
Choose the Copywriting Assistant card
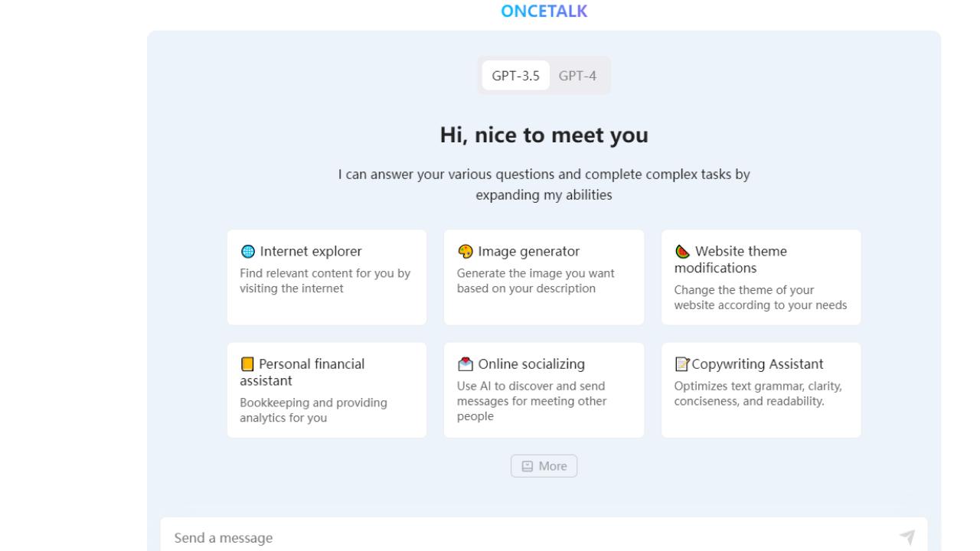point(761,390)
